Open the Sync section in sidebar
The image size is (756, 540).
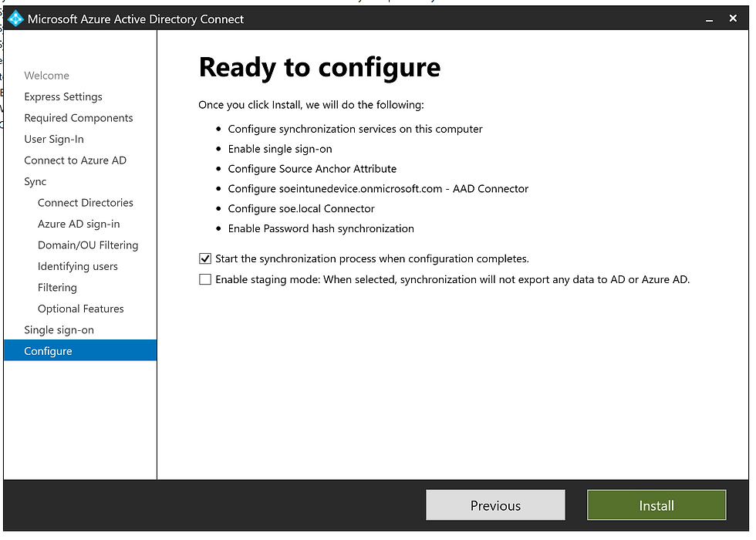tap(35, 182)
